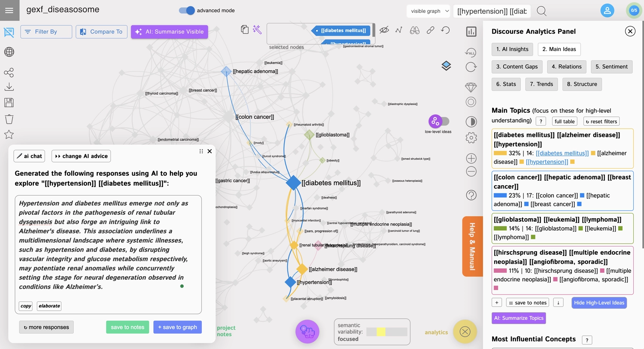Screen dimensions: 644x349
Task: Click the binoculars find icon
Action: pos(415,30)
